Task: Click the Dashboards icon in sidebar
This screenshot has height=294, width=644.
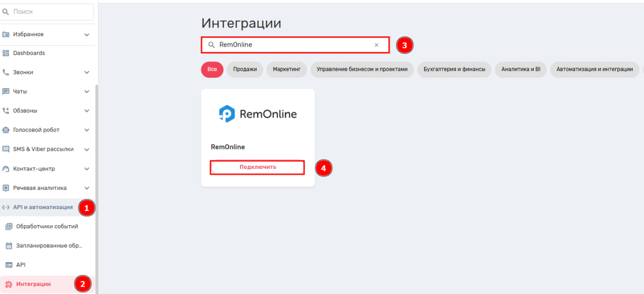Action: point(6,53)
